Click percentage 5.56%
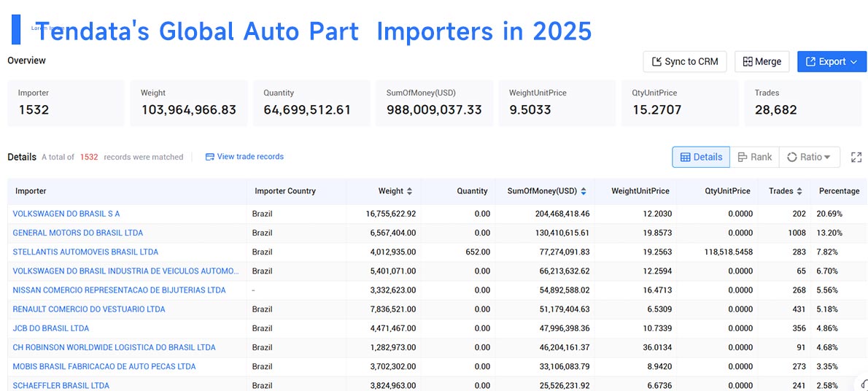The width and height of the screenshot is (868, 391). pyautogui.click(x=827, y=290)
